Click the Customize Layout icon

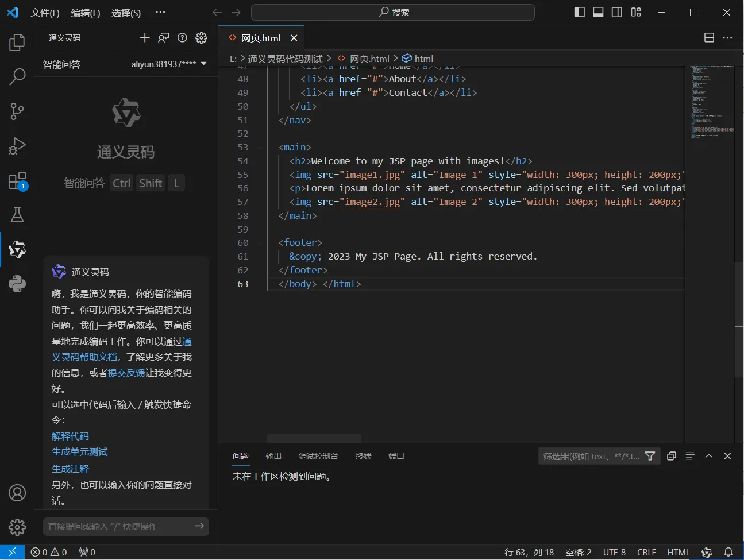pos(636,12)
